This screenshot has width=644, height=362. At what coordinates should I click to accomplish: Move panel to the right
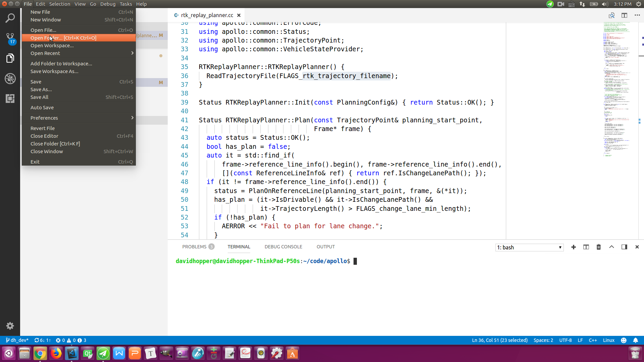pos(624,247)
